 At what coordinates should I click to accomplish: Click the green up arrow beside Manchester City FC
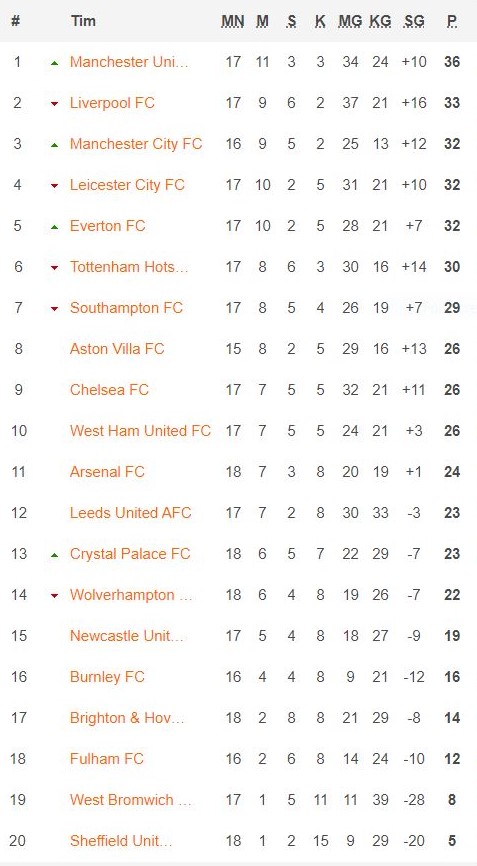point(54,145)
